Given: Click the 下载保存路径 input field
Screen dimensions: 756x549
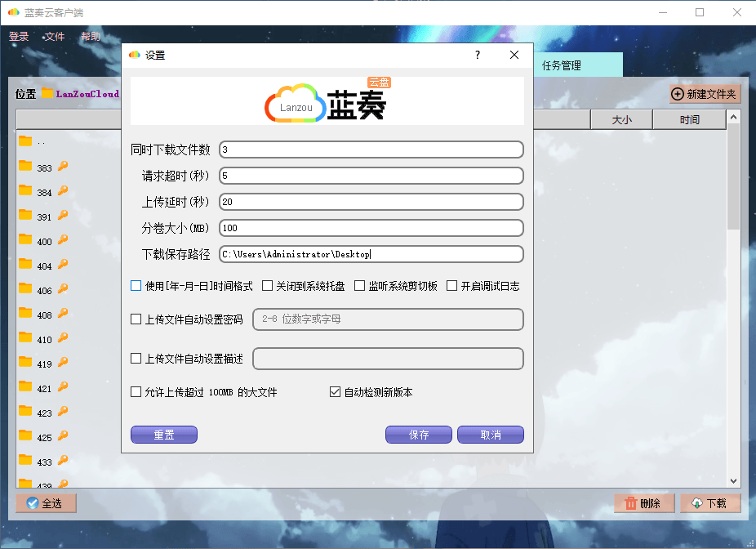Looking at the screenshot, I should (x=371, y=254).
